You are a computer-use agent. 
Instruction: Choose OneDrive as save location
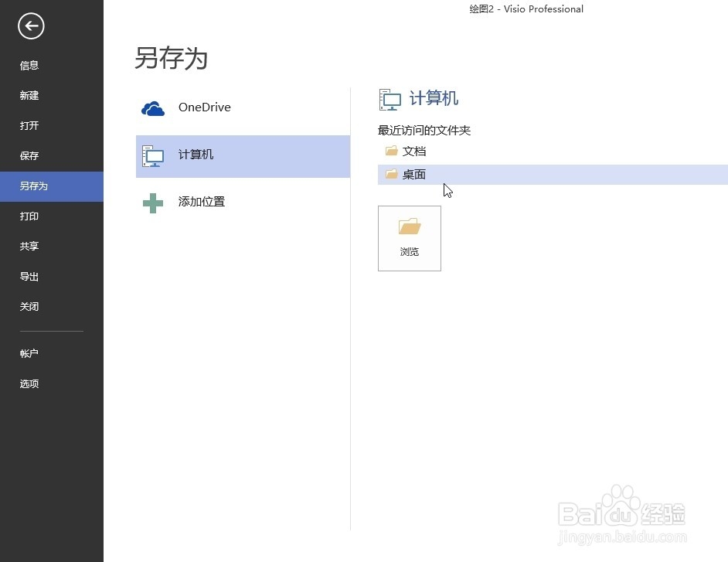pos(243,107)
